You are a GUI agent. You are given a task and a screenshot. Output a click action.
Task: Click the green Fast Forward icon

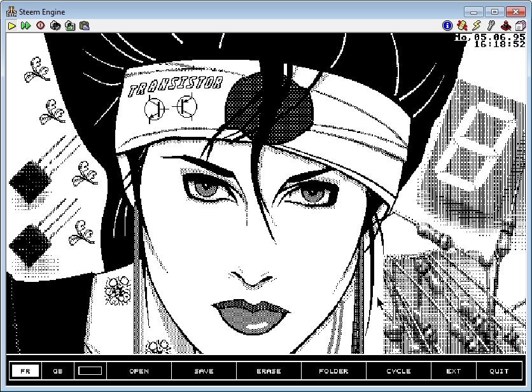(25, 25)
